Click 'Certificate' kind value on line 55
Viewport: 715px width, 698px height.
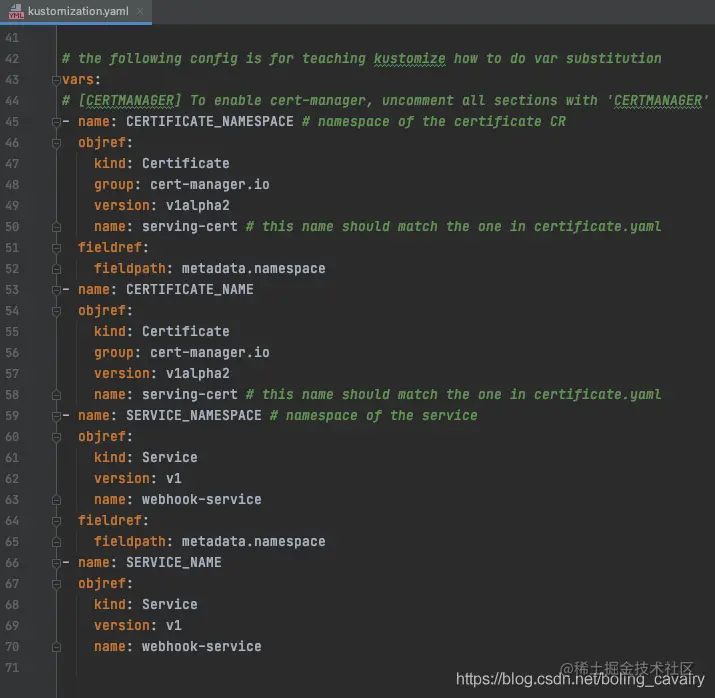coord(186,331)
